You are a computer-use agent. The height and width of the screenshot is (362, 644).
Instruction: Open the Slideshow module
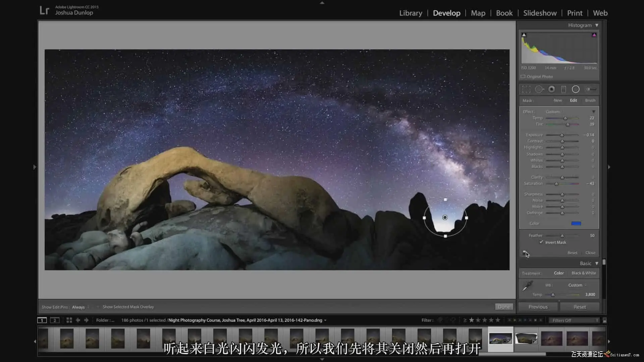pos(540,13)
